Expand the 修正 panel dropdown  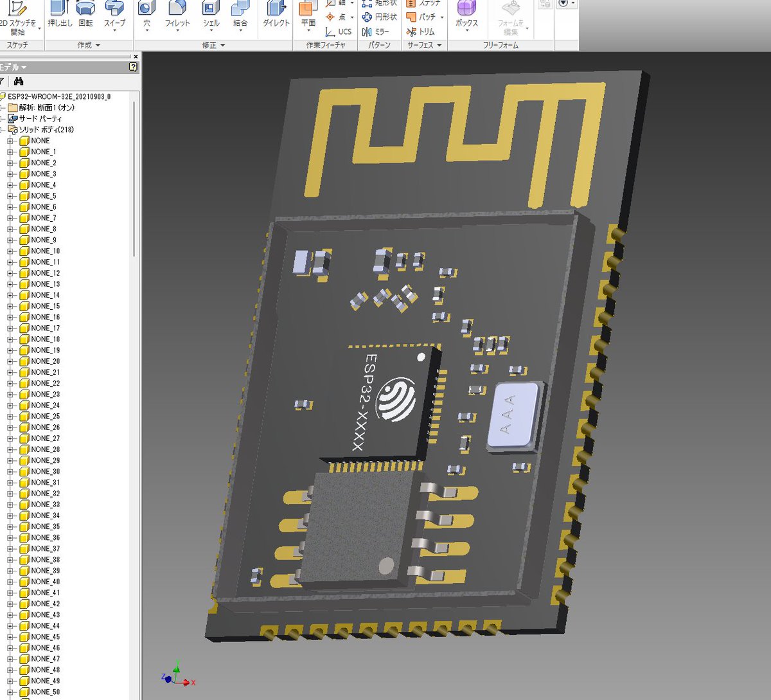pyautogui.click(x=222, y=46)
